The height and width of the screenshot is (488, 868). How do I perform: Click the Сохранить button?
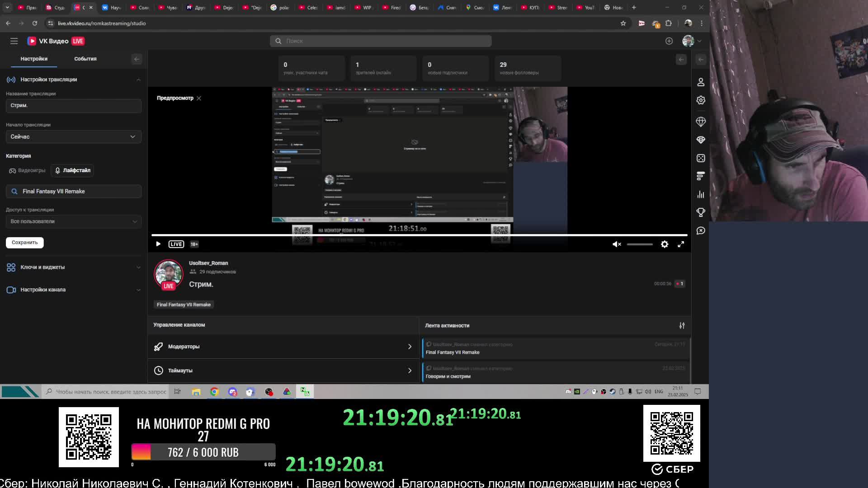pyautogui.click(x=25, y=243)
